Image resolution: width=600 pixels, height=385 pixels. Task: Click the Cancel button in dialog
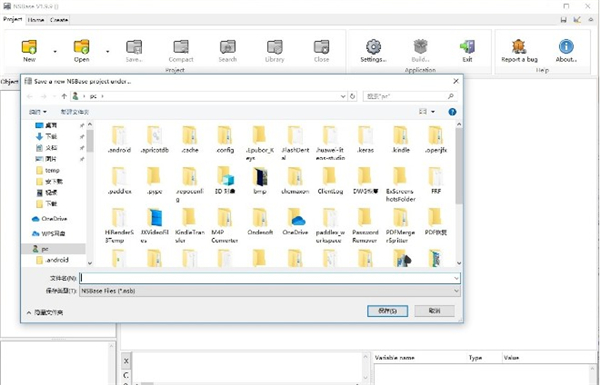434,311
